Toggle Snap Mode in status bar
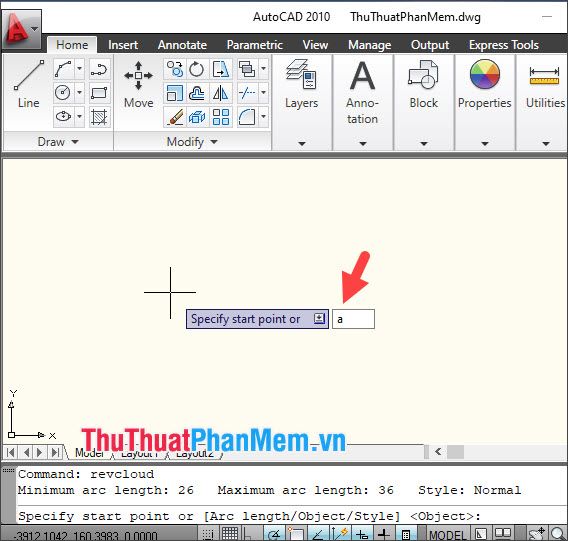Viewport: 568px width, 541px height. coord(208,534)
